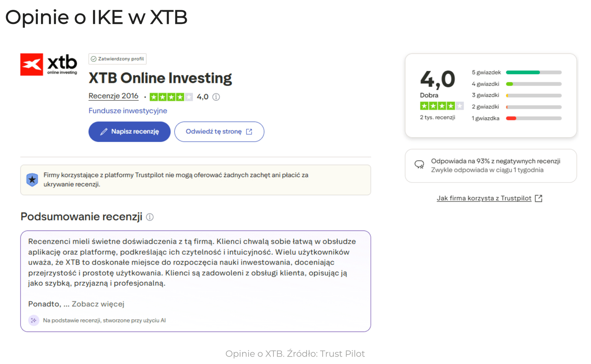Image resolution: width=591 pixels, height=364 pixels.
Task: Click the Trustpilot shield star icon
Action: (x=32, y=179)
